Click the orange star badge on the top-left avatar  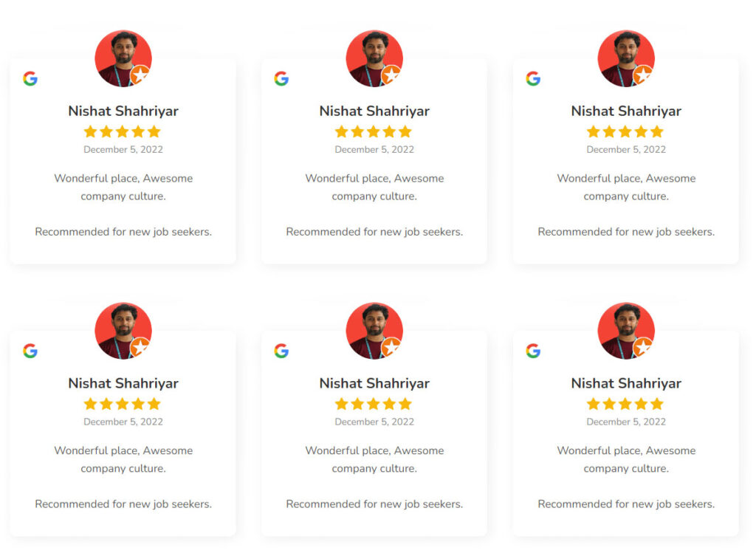click(140, 75)
